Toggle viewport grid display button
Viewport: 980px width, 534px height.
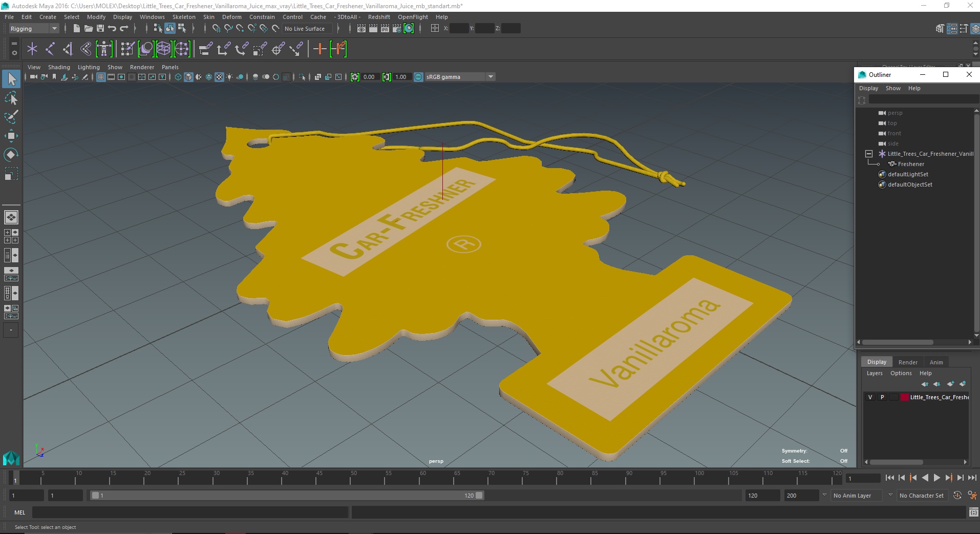click(101, 77)
